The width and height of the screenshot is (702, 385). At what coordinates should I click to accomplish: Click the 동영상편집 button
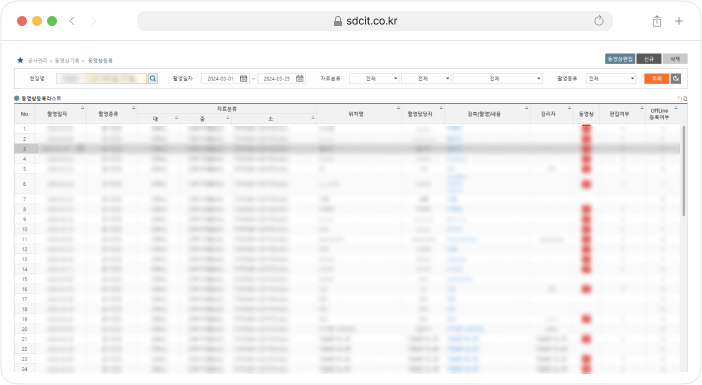point(620,59)
